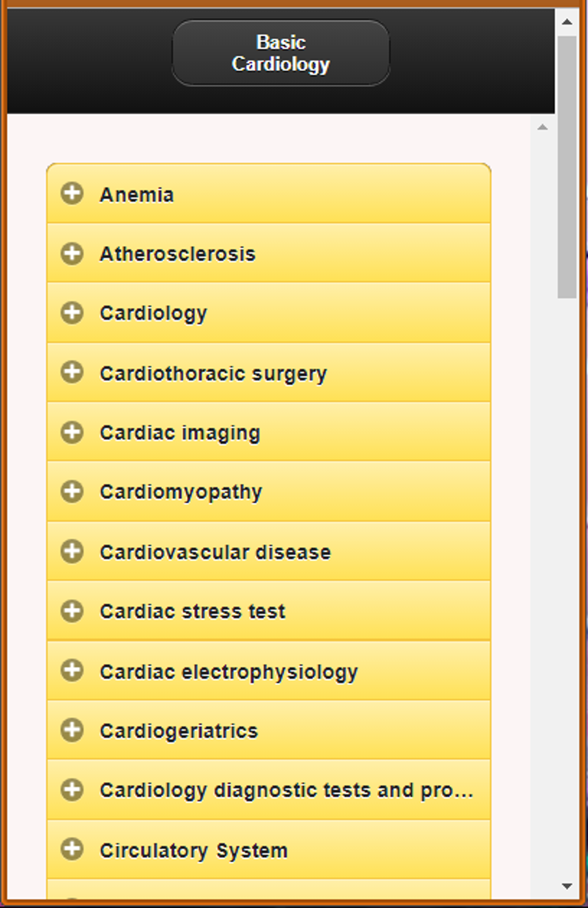Viewport: 588px width, 908px height.
Task: Click the plus icon beside Anemia
Action: click(72, 194)
